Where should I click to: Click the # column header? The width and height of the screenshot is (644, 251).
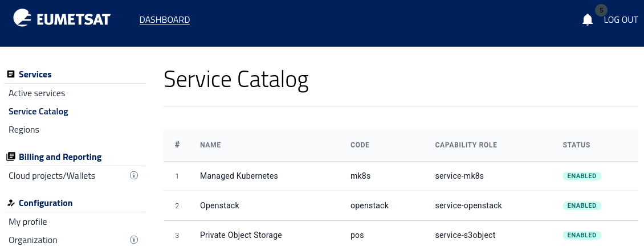point(177,145)
